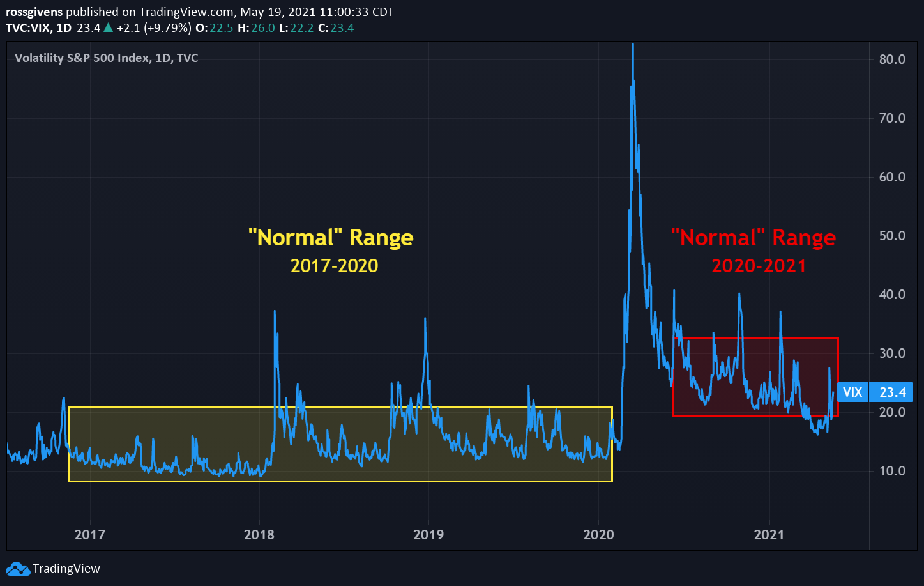This screenshot has width=924, height=586.
Task: Click the 2020 label on the time axis
Action: click(x=598, y=534)
